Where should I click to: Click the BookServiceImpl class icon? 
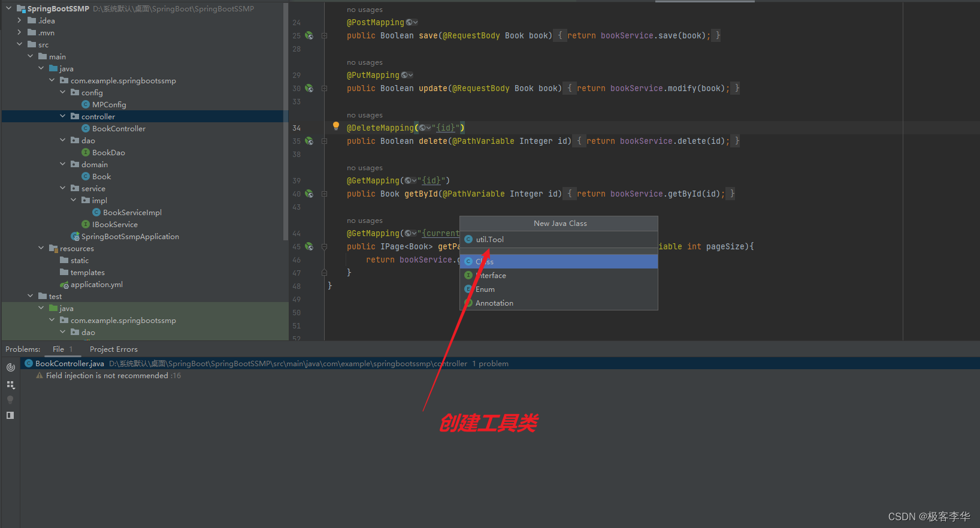pyautogui.click(x=96, y=212)
